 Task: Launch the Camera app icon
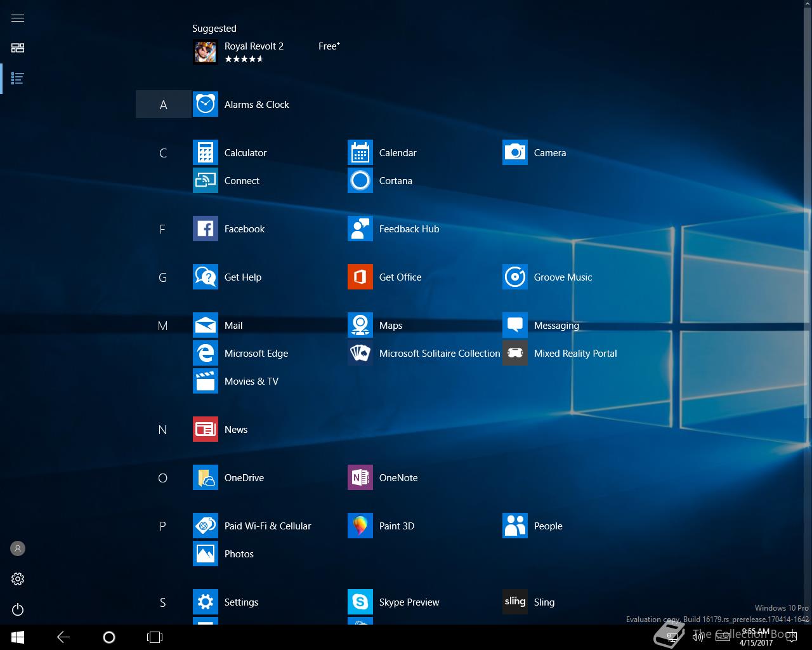tap(515, 152)
